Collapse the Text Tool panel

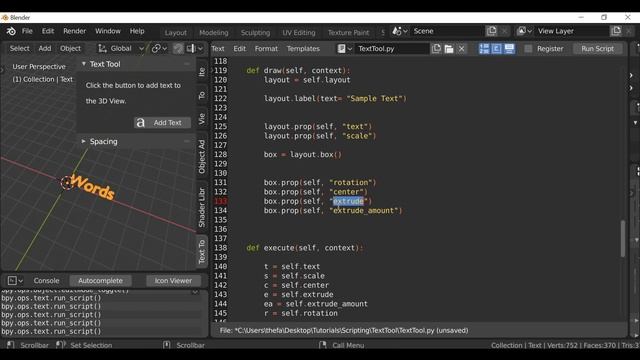pos(84,64)
